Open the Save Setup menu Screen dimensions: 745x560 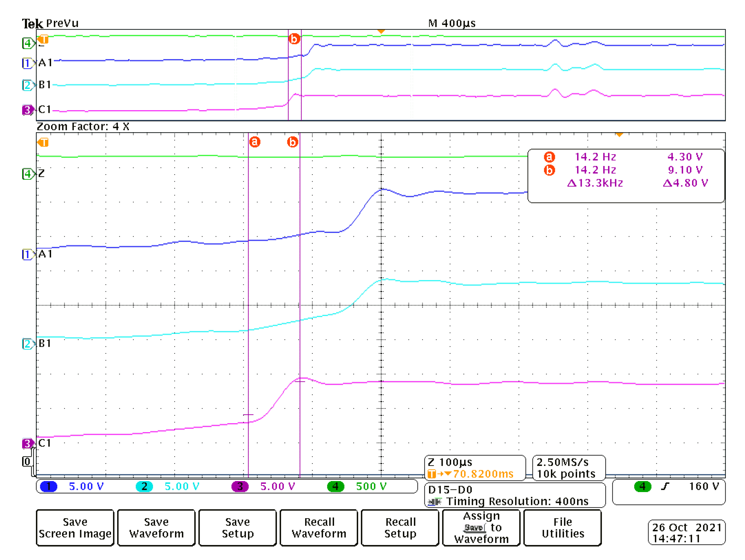(237, 527)
